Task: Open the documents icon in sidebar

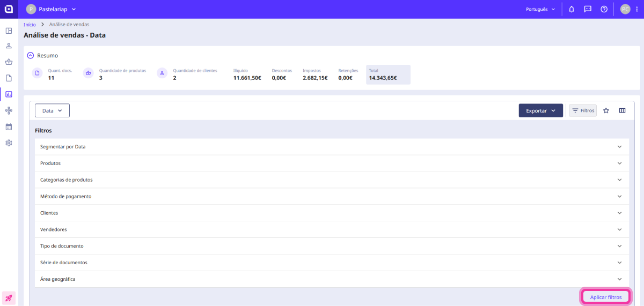Action: (9, 78)
